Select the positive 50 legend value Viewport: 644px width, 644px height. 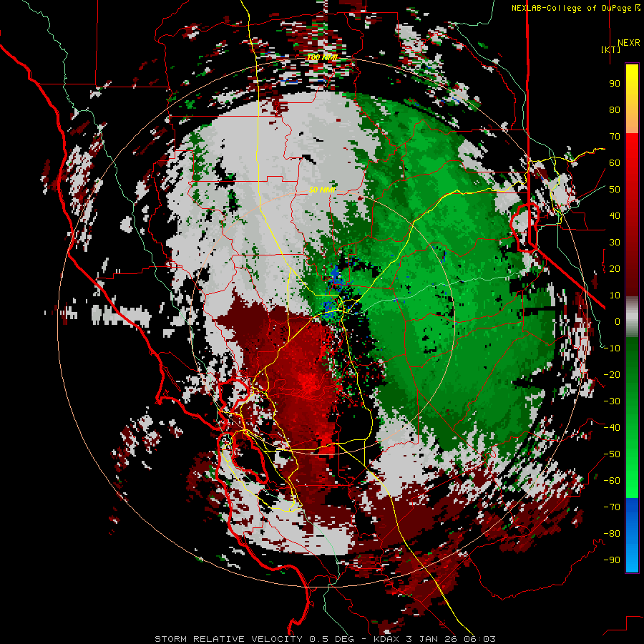coord(615,190)
